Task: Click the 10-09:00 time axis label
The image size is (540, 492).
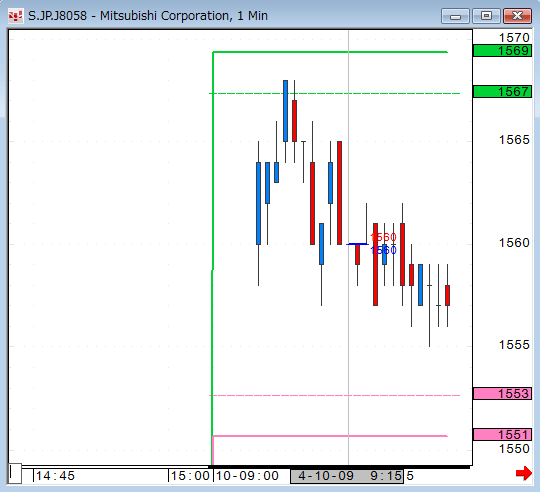Action: (247, 476)
